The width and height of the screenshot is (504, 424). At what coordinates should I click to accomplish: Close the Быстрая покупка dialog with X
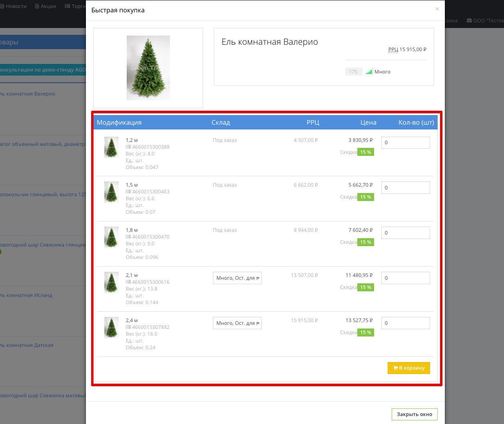coord(437,9)
